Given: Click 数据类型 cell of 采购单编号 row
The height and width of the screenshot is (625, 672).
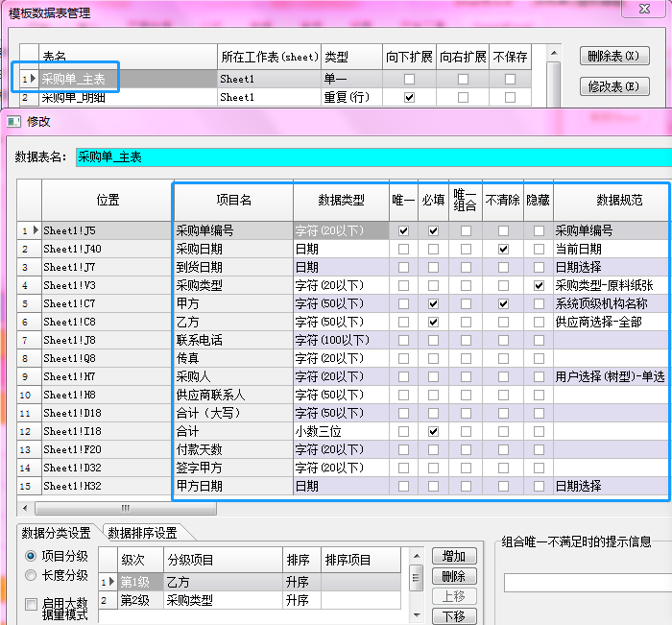Looking at the screenshot, I should pyautogui.click(x=341, y=231).
